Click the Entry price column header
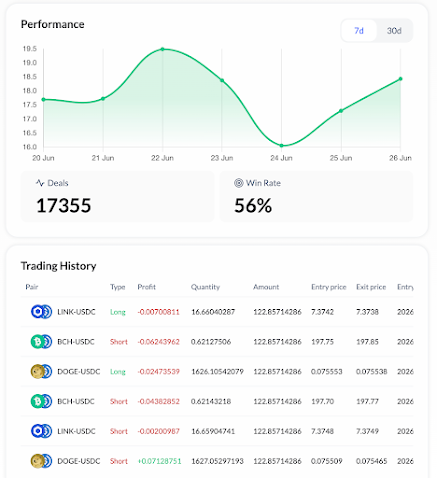The width and height of the screenshot is (437, 478). (329, 287)
